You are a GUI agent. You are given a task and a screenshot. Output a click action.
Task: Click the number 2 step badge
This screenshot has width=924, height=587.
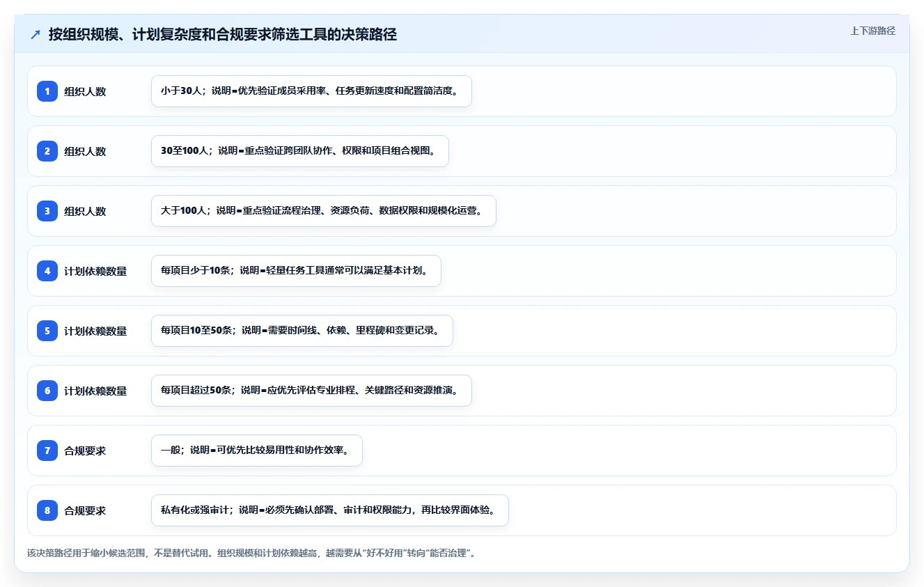[47, 151]
